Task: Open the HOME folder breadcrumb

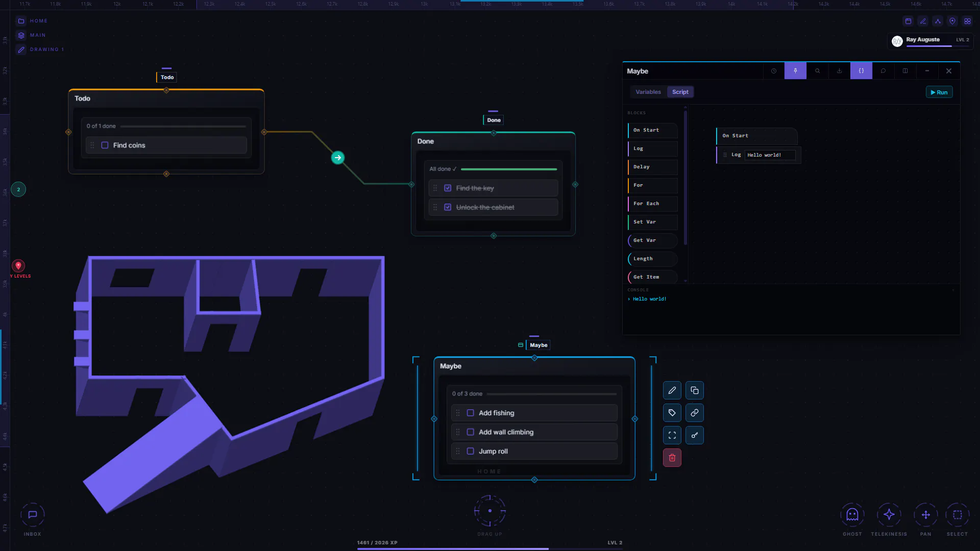Action: (32, 21)
